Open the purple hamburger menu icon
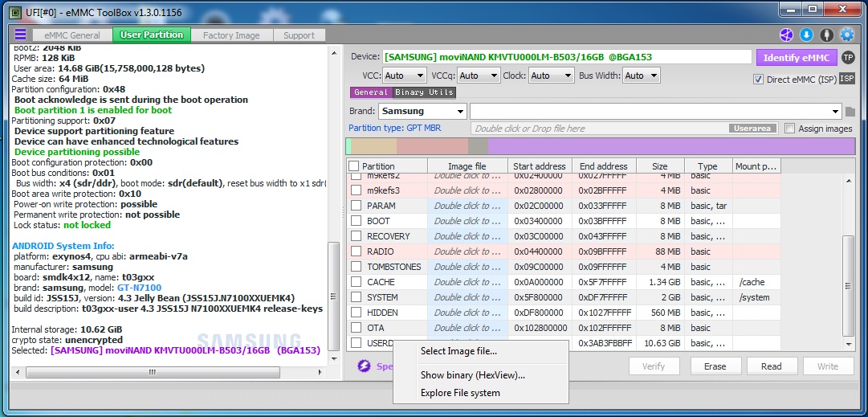 point(21,35)
